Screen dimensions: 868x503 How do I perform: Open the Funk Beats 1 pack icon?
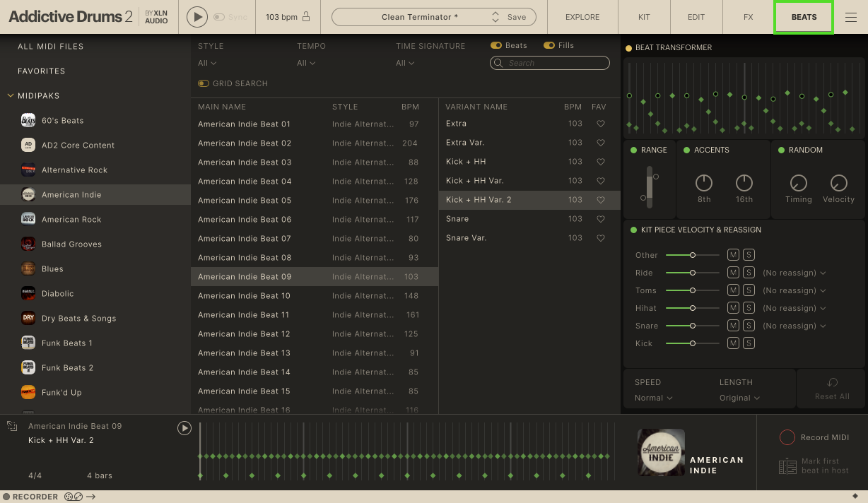point(28,343)
